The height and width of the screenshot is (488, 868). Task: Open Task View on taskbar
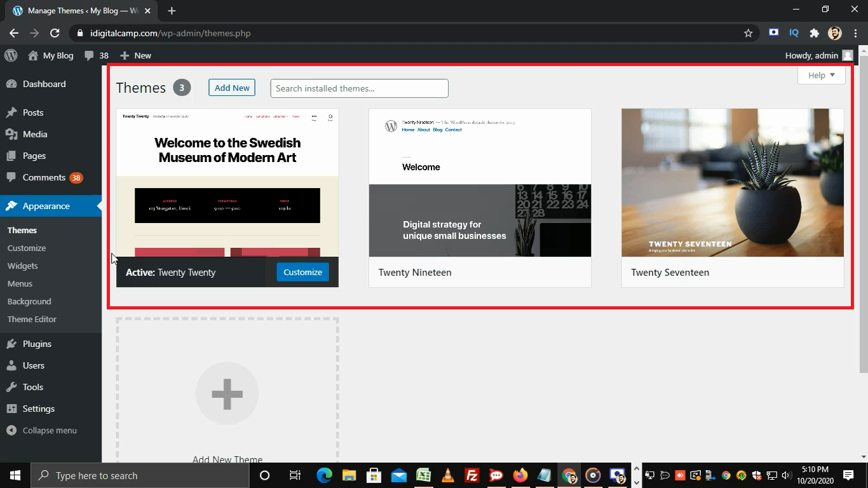(x=295, y=475)
